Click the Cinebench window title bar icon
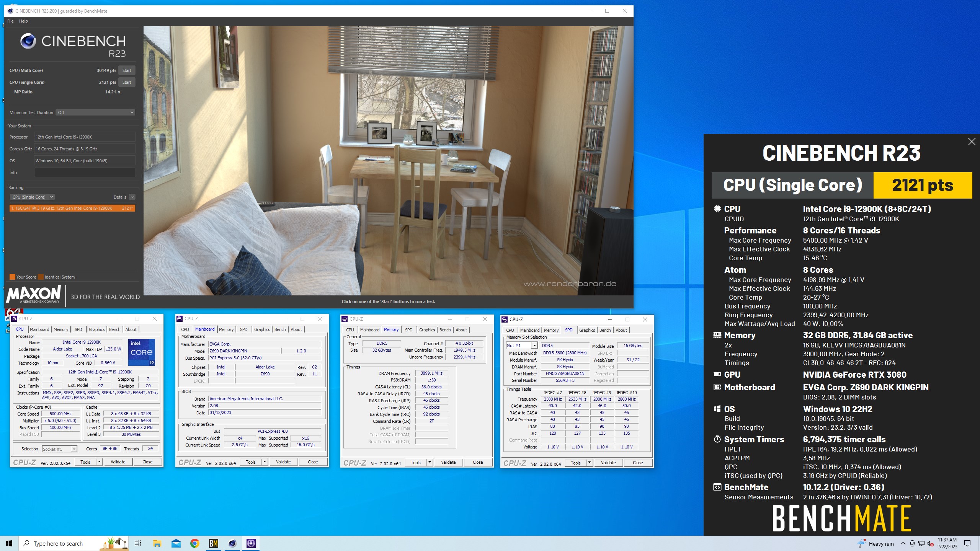The image size is (980, 551). click(10, 11)
